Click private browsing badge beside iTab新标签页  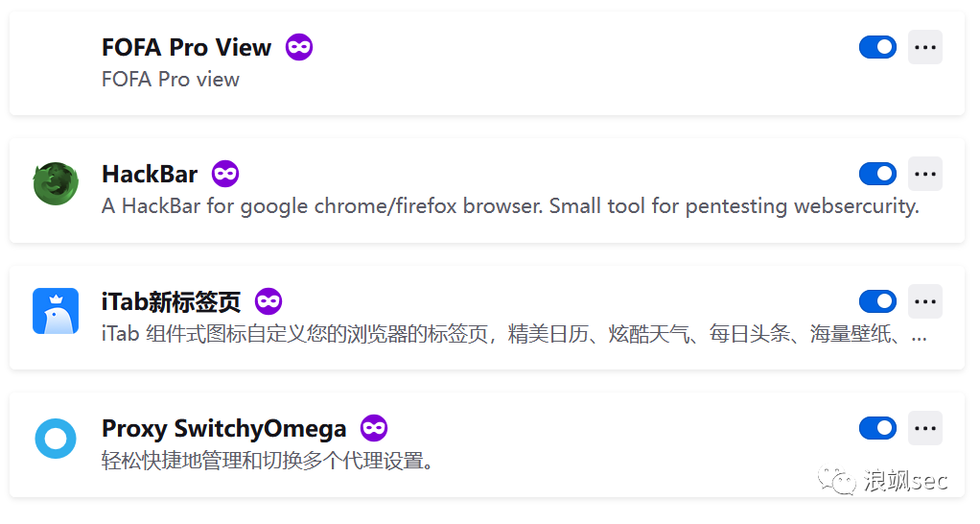pos(268,301)
